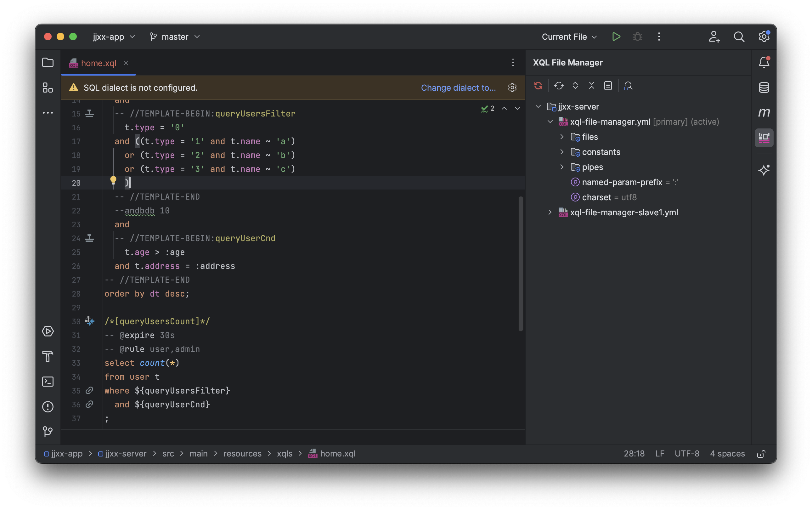Open dialect settings gear in warning banner
The image size is (812, 510).
(512, 88)
